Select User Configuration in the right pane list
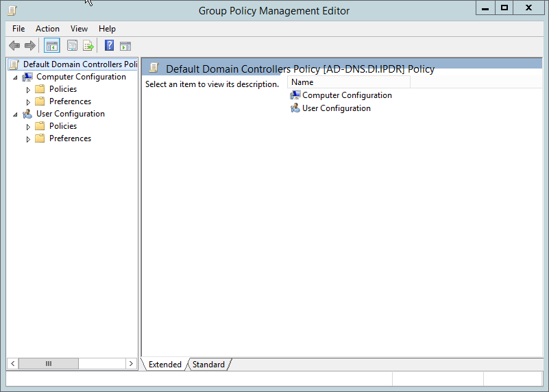 (x=336, y=108)
